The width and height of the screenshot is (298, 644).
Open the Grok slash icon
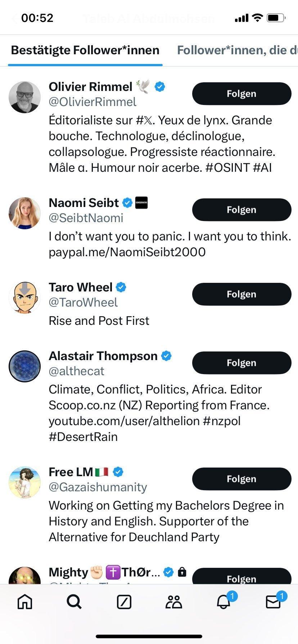point(124,602)
